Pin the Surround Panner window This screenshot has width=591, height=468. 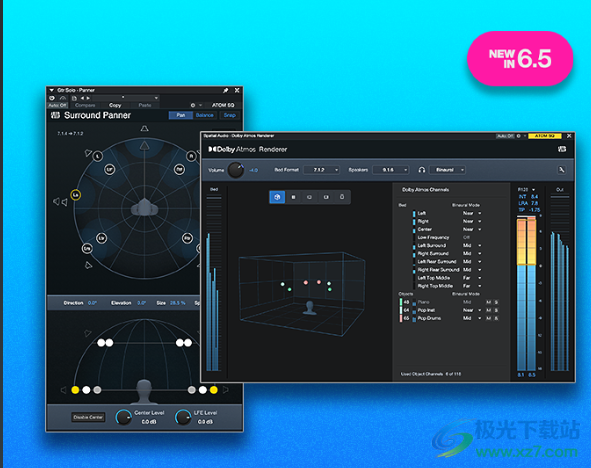point(225,90)
